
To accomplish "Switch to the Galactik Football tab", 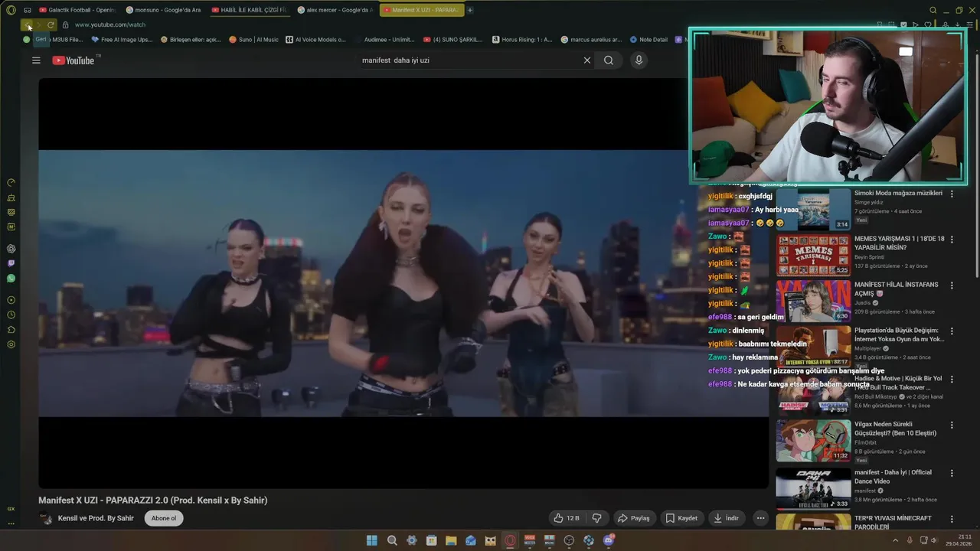I will (x=77, y=10).
